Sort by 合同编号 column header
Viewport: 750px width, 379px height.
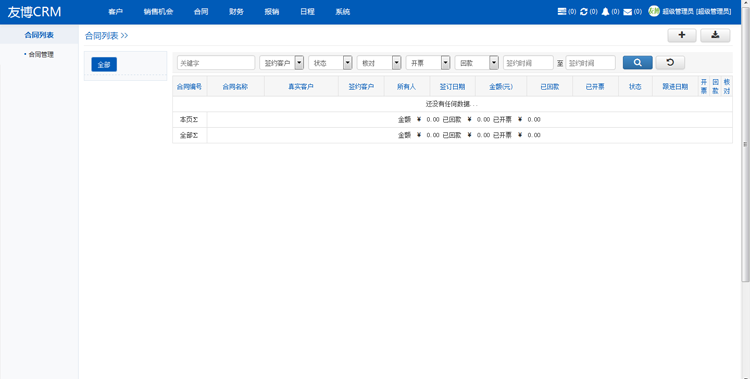pyautogui.click(x=189, y=87)
